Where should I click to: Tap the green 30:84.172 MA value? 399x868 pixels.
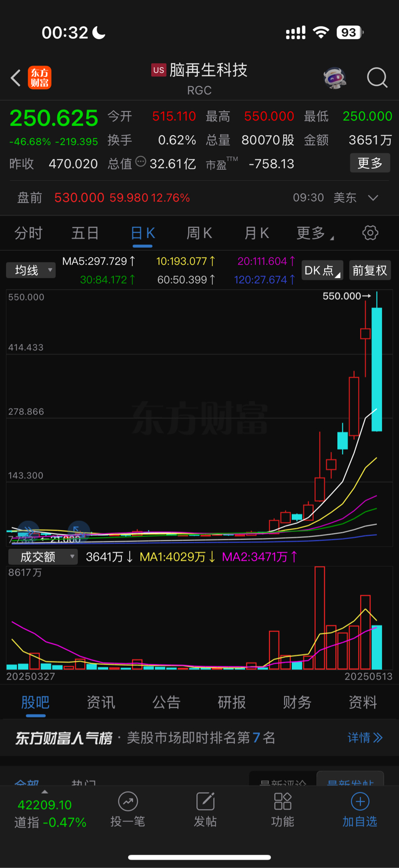(108, 280)
